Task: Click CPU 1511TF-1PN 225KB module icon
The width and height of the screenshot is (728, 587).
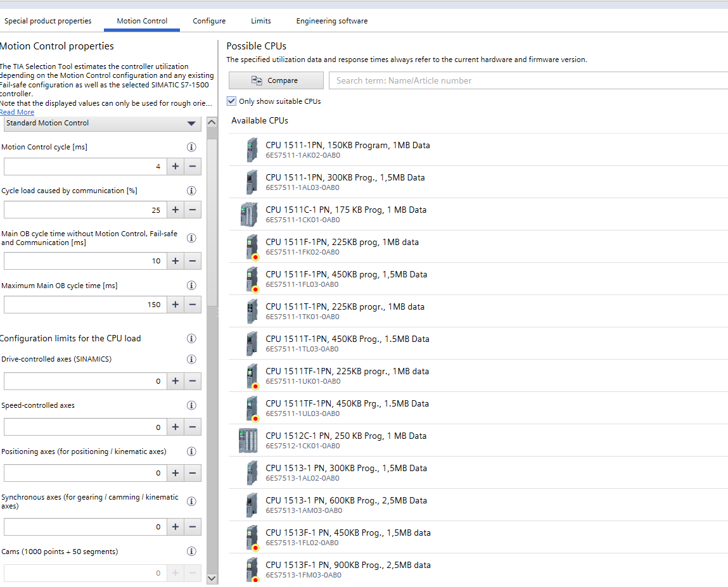Action: (x=252, y=376)
